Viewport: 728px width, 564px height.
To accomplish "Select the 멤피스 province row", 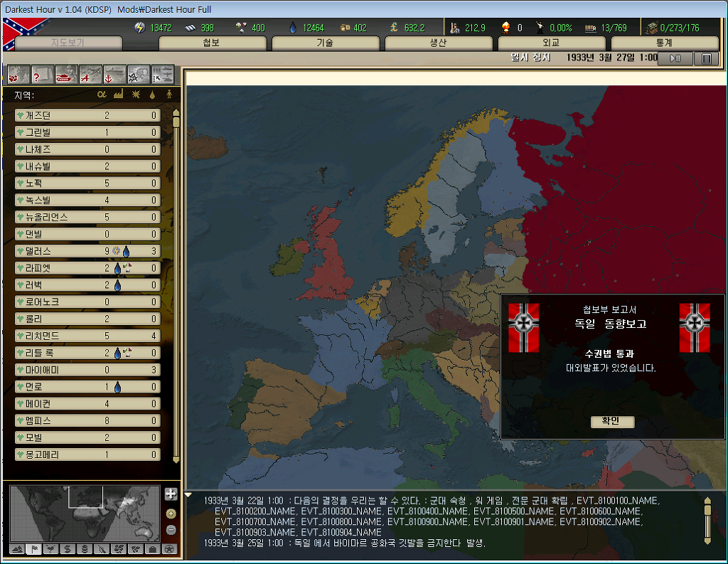I will [87, 421].
